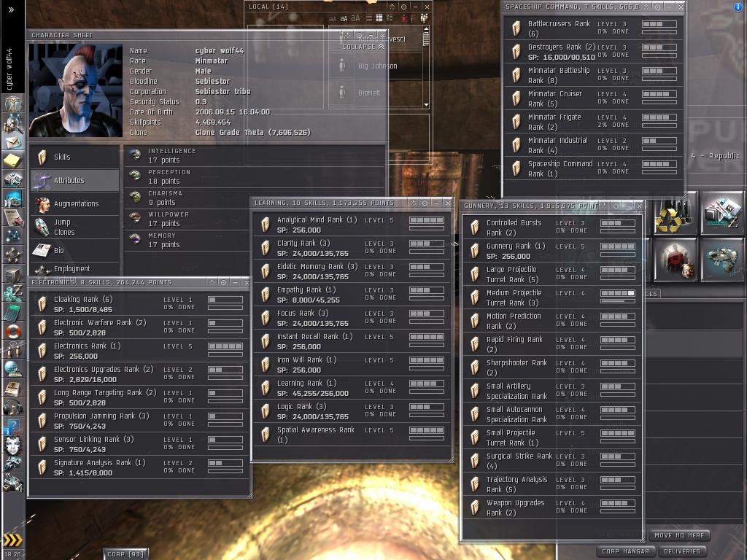The width and height of the screenshot is (747, 560).
Task: Select the Attributes tab in Character Sheet
Action: tap(75, 181)
